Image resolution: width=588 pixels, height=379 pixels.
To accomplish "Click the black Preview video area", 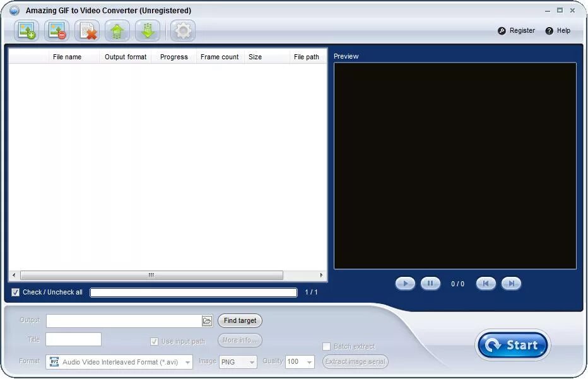I will pyautogui.click(x=455, y=166).
